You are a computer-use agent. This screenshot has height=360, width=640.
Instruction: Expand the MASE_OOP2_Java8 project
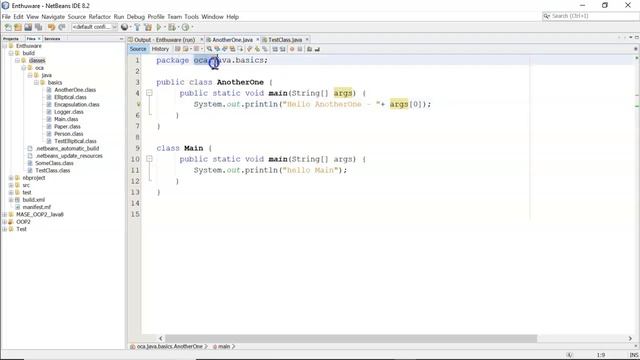click(4, 214)
